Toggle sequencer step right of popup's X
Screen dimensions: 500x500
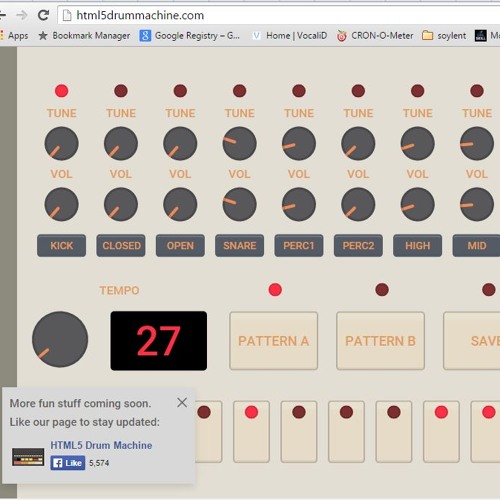209,432
